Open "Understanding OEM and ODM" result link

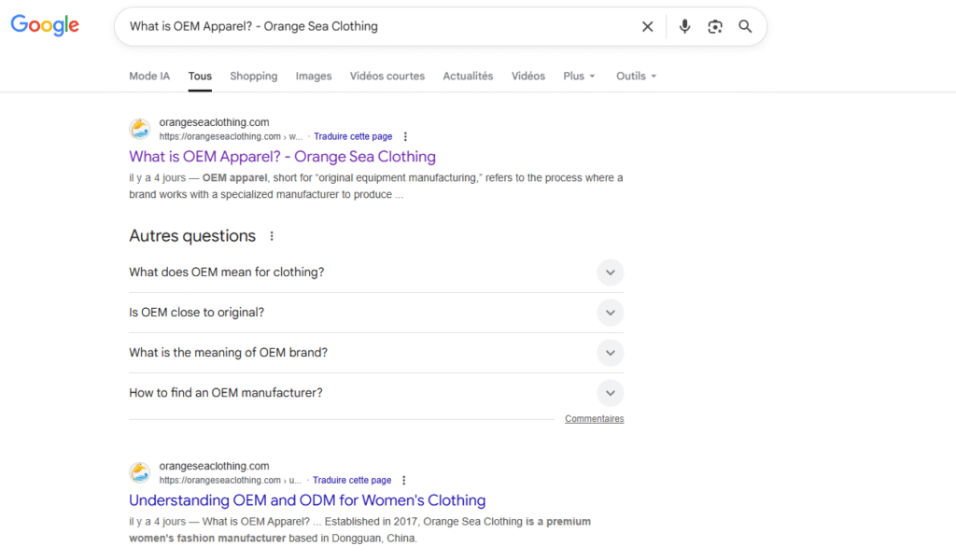pos(307,500)
